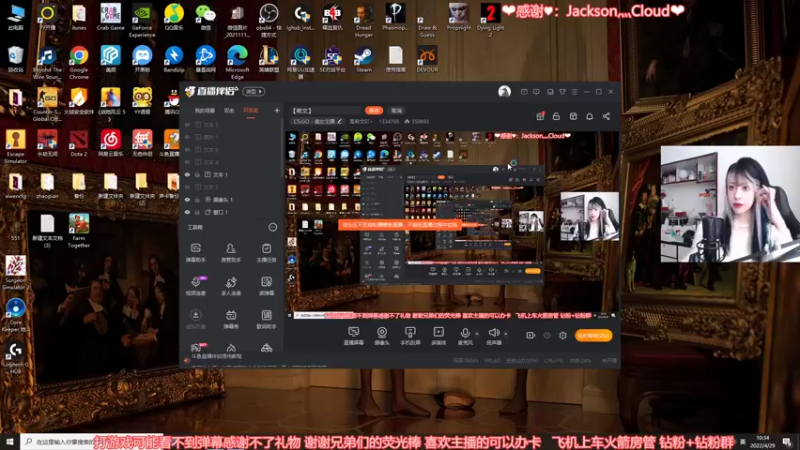800x450 pixels.
Task: Hide the 窗口 1 layer via eye
Action: (187, 212)
